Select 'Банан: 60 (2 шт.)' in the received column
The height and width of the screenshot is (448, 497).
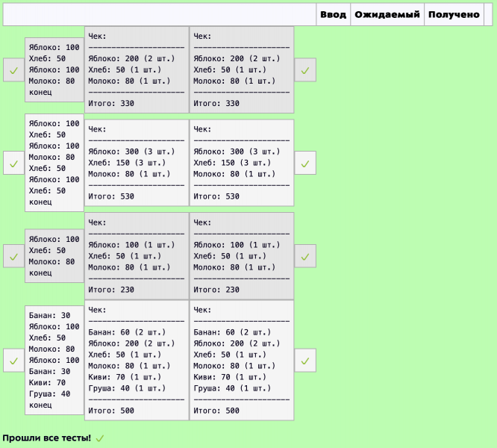[x=232, y=332]
